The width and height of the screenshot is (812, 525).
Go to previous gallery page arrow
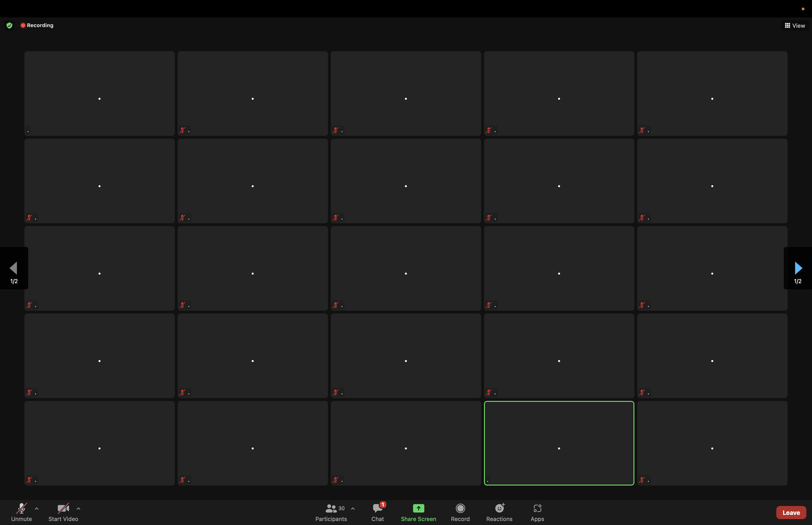14,268
